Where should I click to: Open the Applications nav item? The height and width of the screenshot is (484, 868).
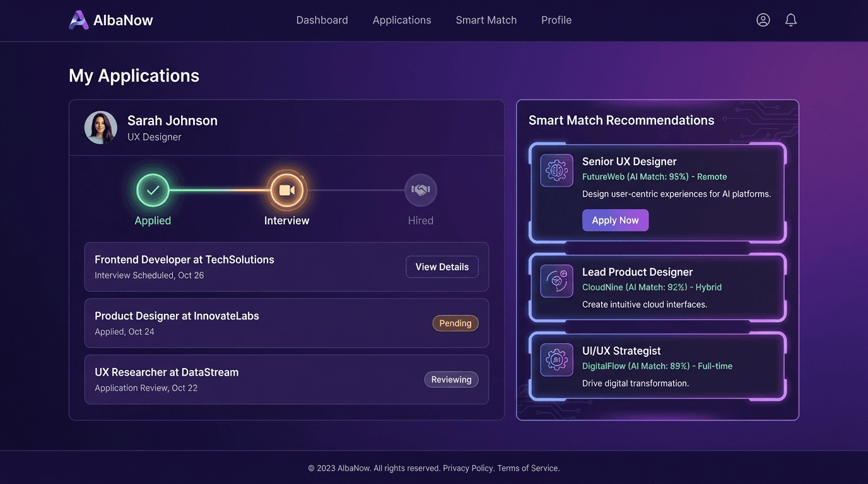coord(402,20)
